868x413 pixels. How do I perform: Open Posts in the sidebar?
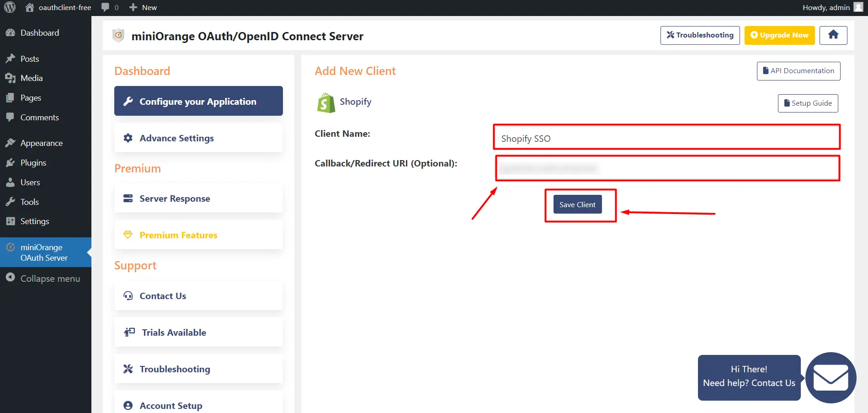pyautogui.click(x=46, y=59)
